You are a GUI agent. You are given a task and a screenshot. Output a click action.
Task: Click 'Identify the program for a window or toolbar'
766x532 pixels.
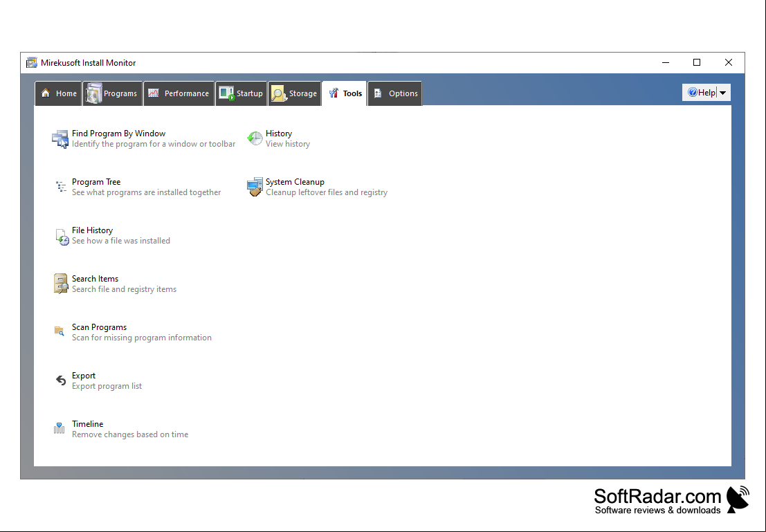click(154, 144)
